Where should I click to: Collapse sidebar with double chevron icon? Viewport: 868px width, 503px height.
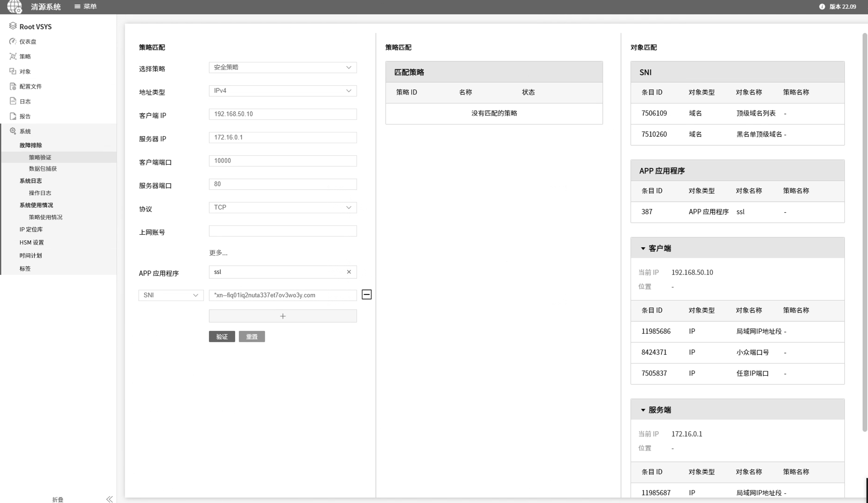point(110,499)
